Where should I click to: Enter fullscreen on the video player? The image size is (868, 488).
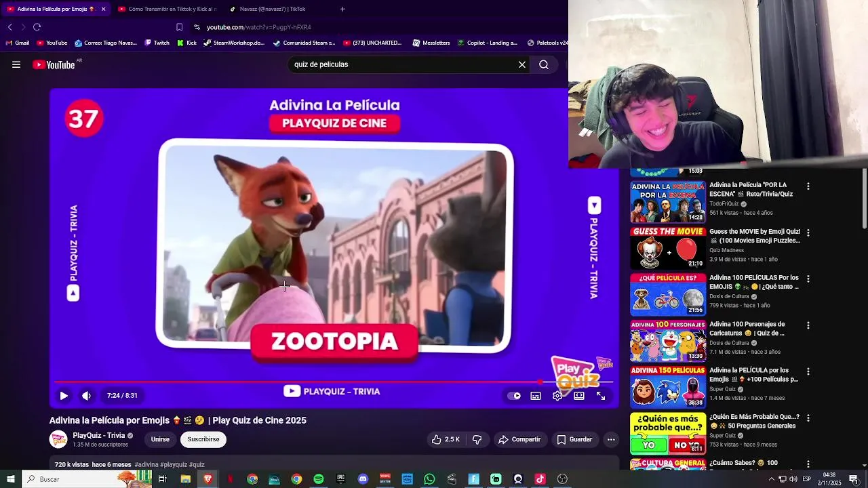pyautogui.click(x=601, y=396)
